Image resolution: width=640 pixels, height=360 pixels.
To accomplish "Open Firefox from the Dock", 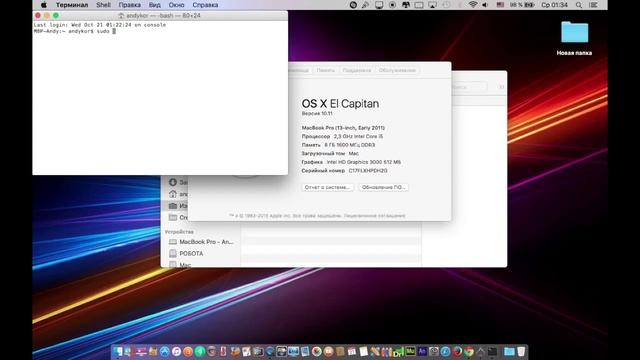I will coord(457,352).
